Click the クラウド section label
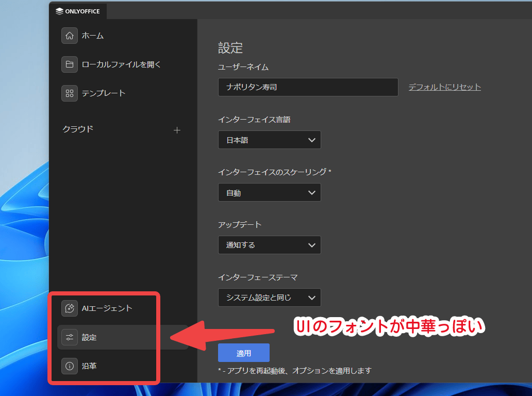Screen dimensions: 532x396 tap(78, 129)
